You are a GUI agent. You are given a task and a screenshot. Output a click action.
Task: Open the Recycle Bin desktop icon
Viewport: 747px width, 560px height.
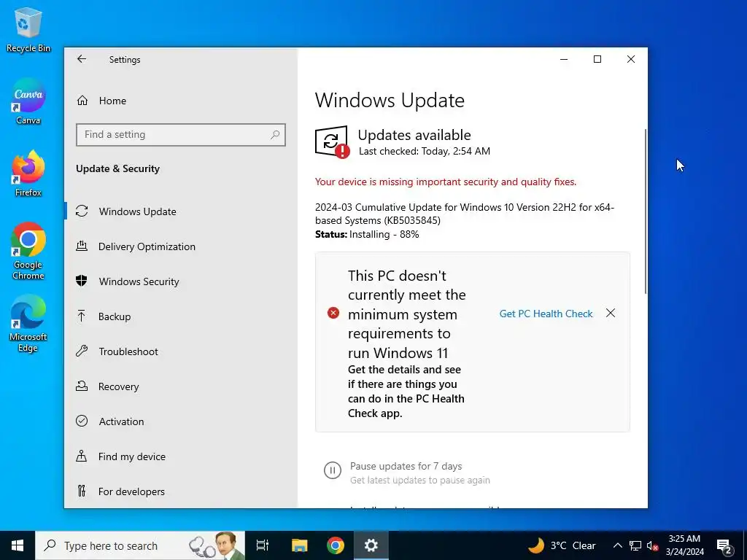point(28,30)
